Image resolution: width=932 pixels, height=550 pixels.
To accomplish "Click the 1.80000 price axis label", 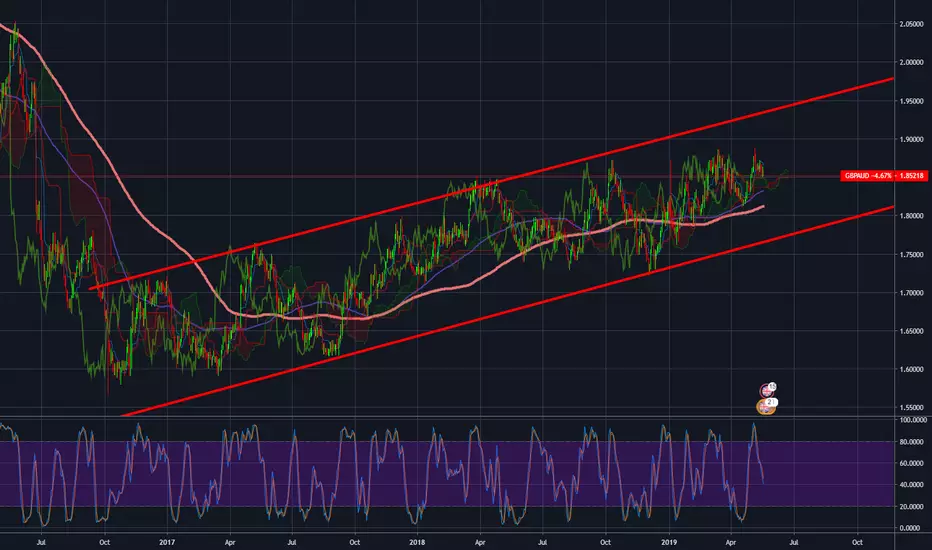I will 911,216.
